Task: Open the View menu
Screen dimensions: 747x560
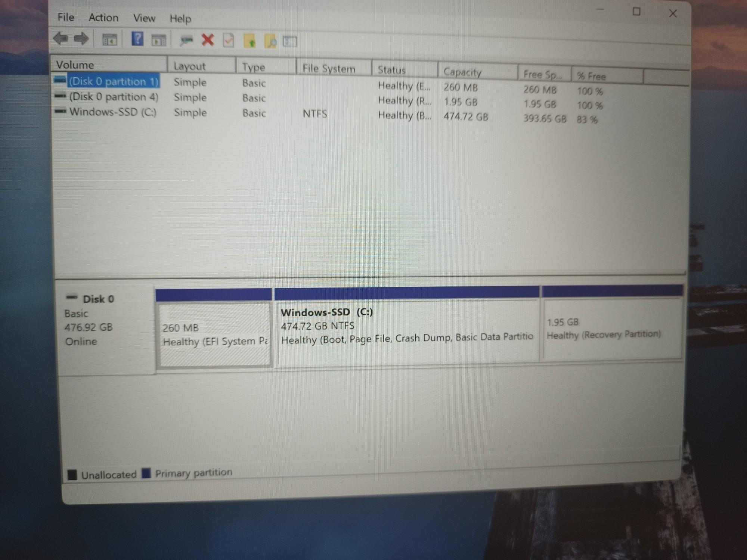Action: [144, 18]
